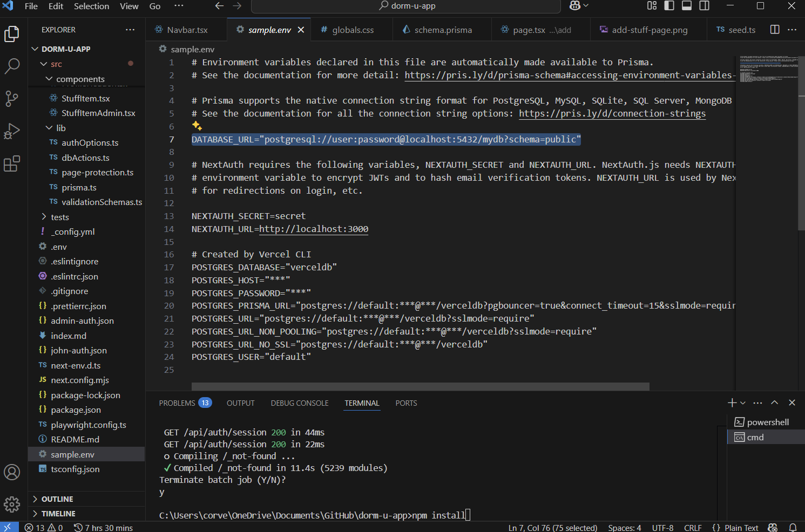Change the Plain Text language mode
805x532 pixels.
741,527
